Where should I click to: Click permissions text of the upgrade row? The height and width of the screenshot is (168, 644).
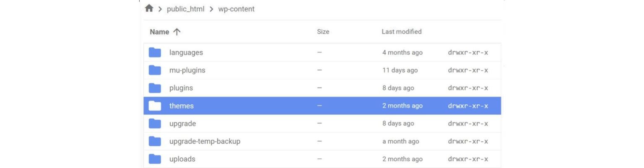pyautogui.click(x=468, y=124)
